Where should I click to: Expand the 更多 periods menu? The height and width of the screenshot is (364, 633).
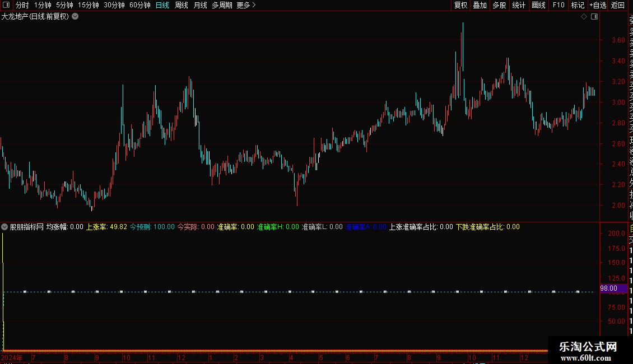pyautogui.click(x=246, y=5)
